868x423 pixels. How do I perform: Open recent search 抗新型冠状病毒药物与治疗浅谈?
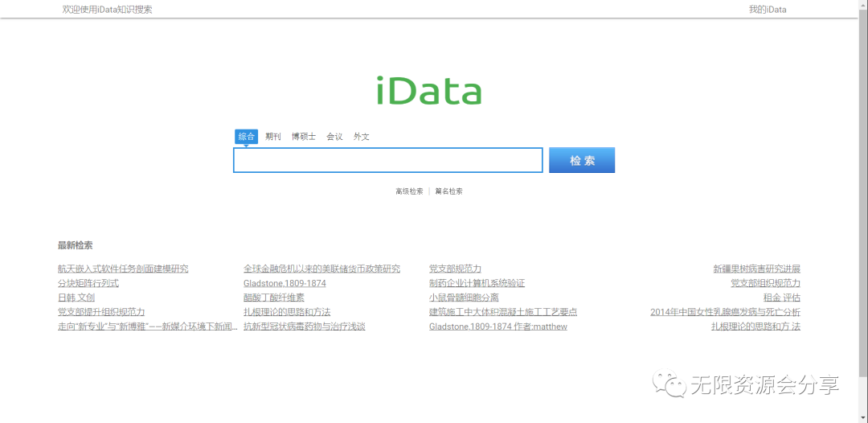pos(305,326)
